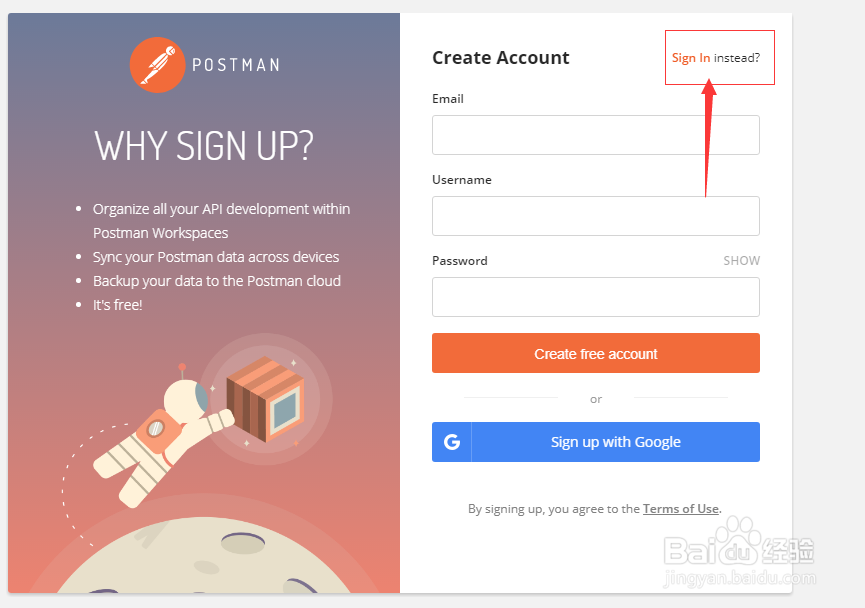Image resolution: width=865 pixels, height=608 pixels.
Task: Toggle SHOW password visibility
Action: (x=741, y=261)
